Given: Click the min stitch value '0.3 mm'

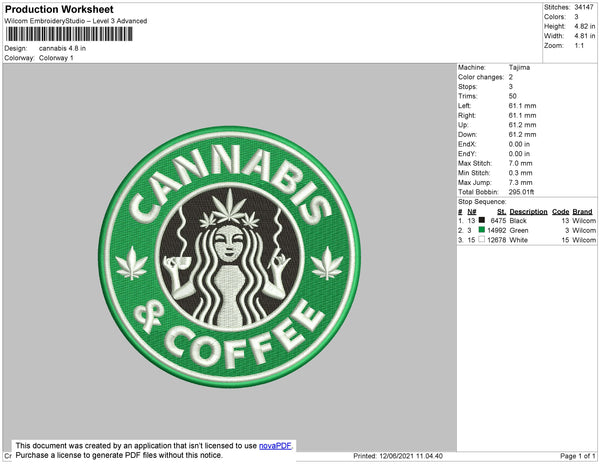Looking at the screenshot, I should point(520,173).
